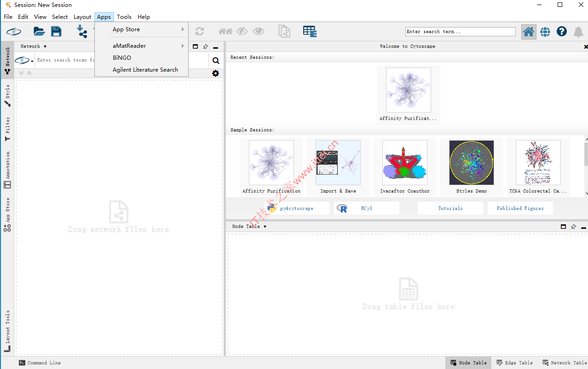Open the Published Figures link

520,208
